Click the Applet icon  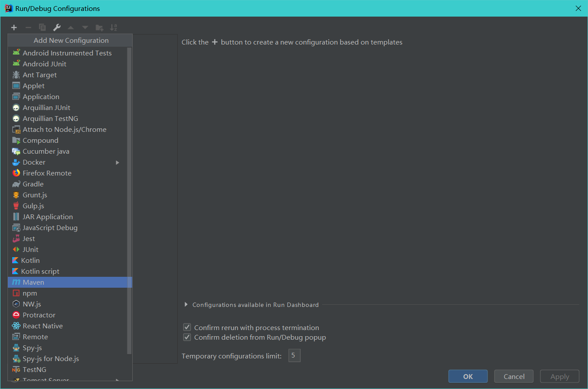(16, 86)
